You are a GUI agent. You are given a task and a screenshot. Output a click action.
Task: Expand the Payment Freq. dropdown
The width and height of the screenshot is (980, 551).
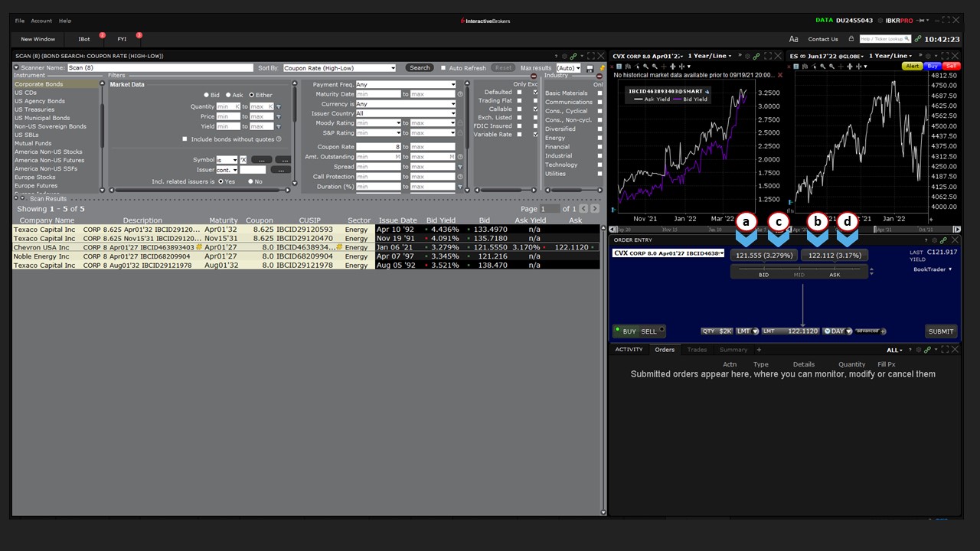(406, 85)
